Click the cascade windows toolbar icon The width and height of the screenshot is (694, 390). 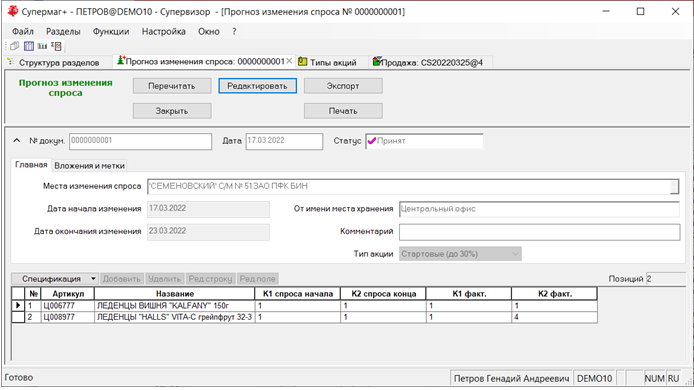tap(15, 46)
